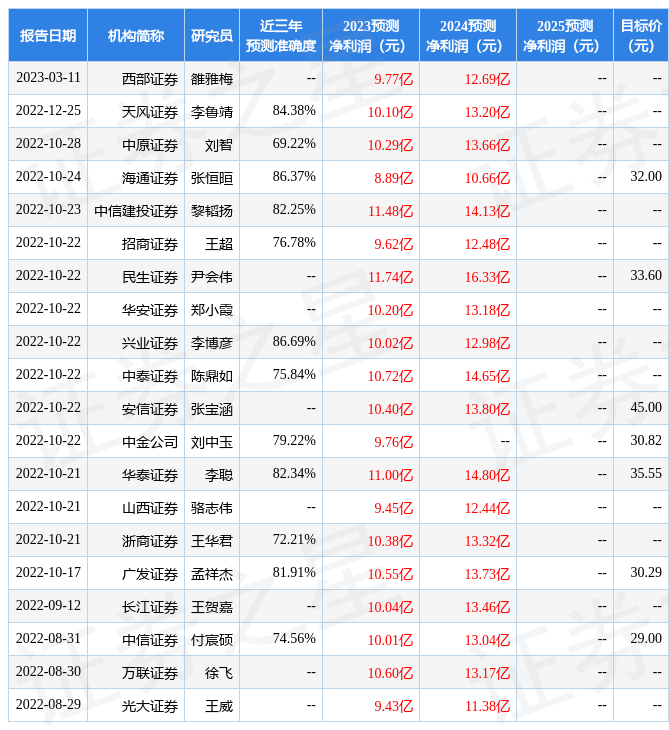This screenshot has width=669, height=730.
Task: Click the 45.00 target price cell
Action: point(646,408)
